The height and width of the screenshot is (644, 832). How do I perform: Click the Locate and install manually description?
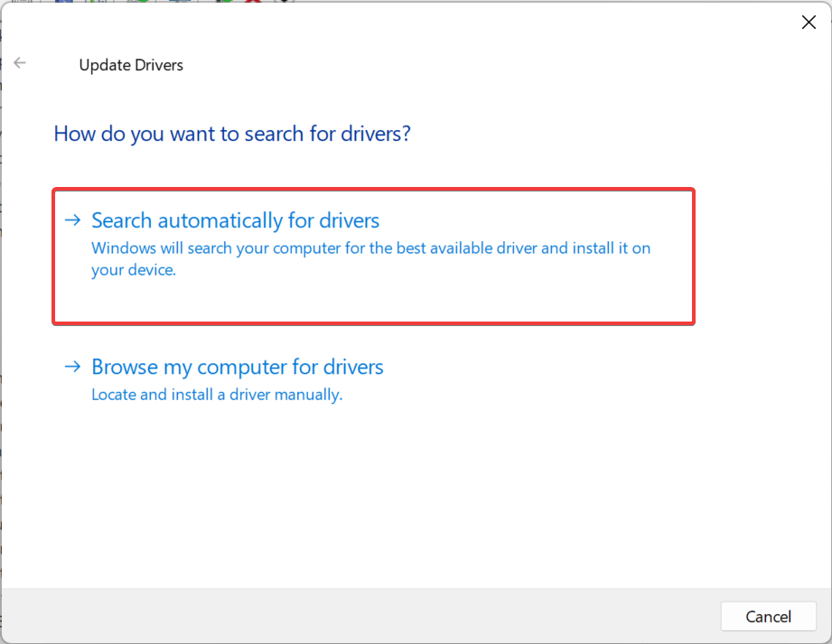217,395
